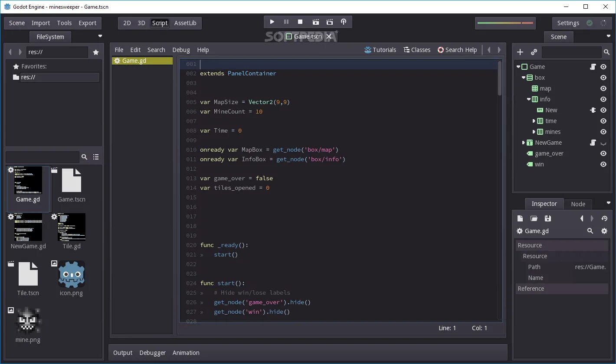Expand the NewGame node
Image resolution: width=616 pixels, height=364 pixels.
524,143
